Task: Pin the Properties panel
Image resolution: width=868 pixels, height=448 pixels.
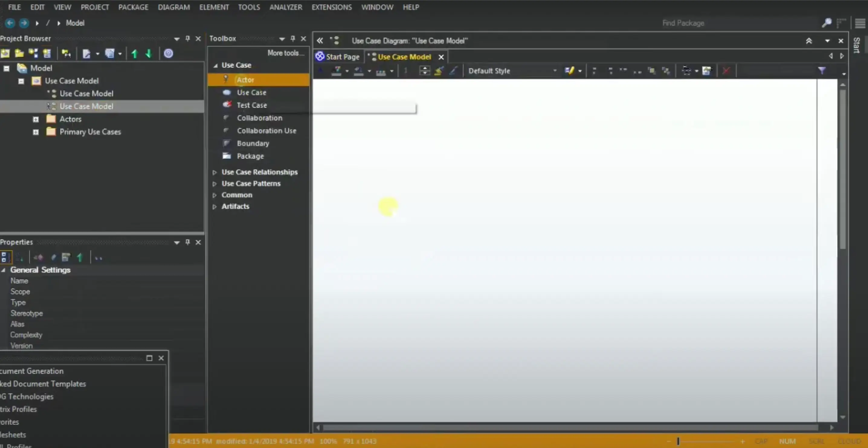Action: (187, 242)
